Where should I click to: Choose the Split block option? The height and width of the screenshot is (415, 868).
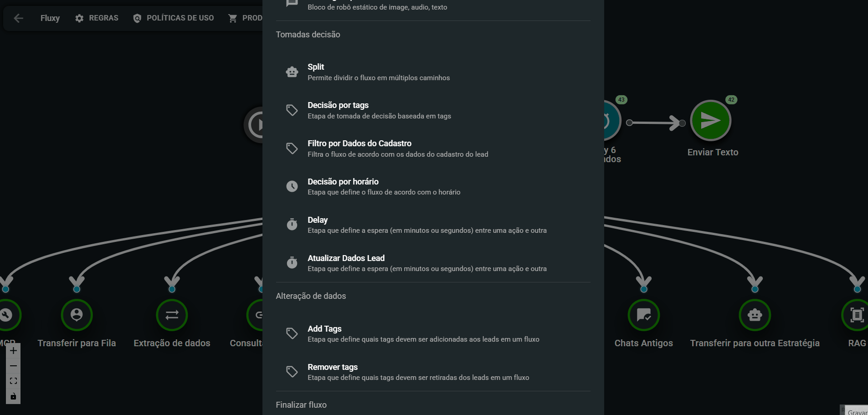click(x=433, y=72)
